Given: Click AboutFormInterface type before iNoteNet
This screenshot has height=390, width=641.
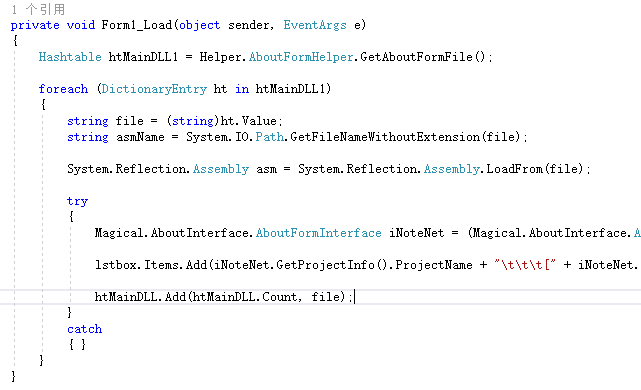Looking at the screenshot, I should click(318, 233).
